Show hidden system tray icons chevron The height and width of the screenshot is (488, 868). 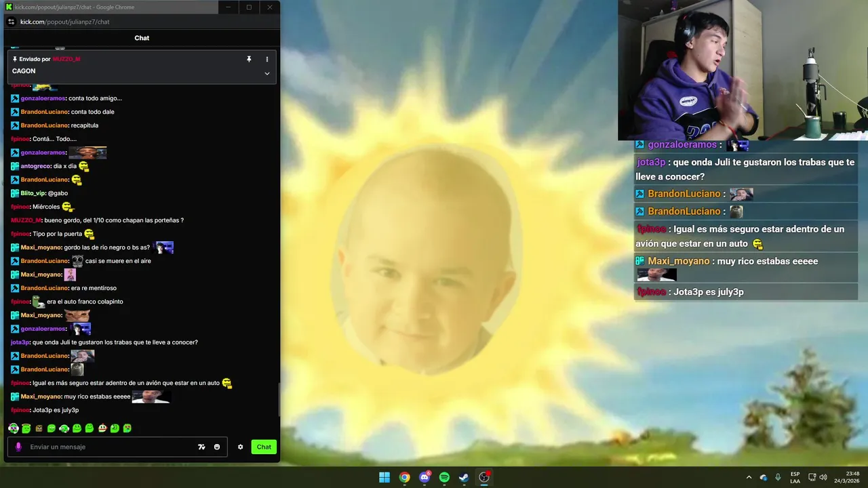click(x=749, y=477)
